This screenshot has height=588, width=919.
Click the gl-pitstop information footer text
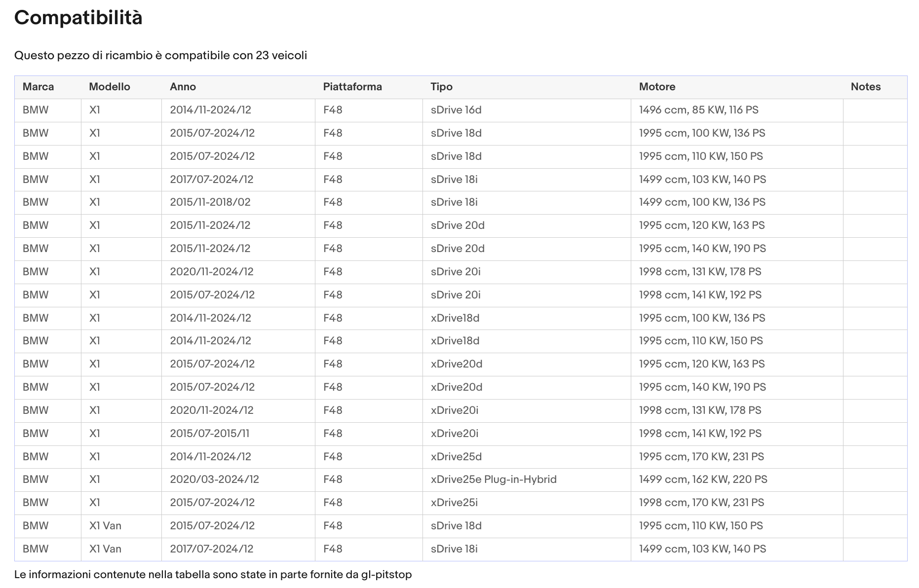click(213, 575)
